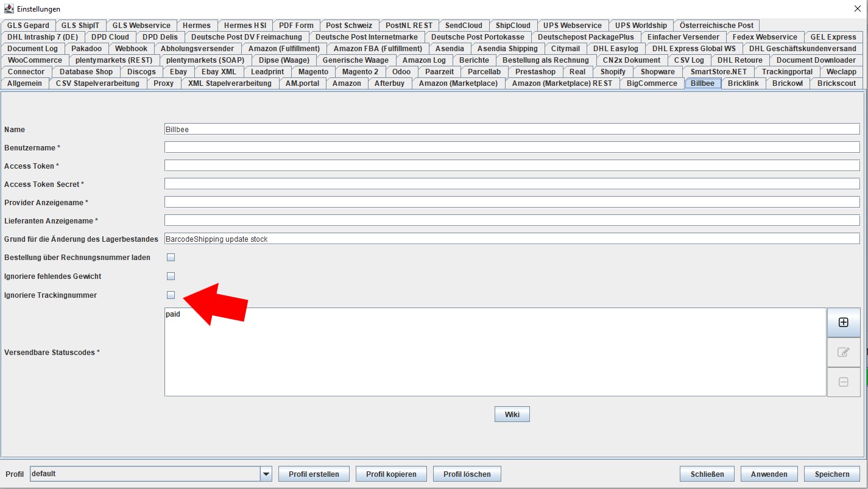Viewport: 868px width, 489px height.
Task: Open the CSV Stapelverarbeitung tab
Action: pos(97,83)
